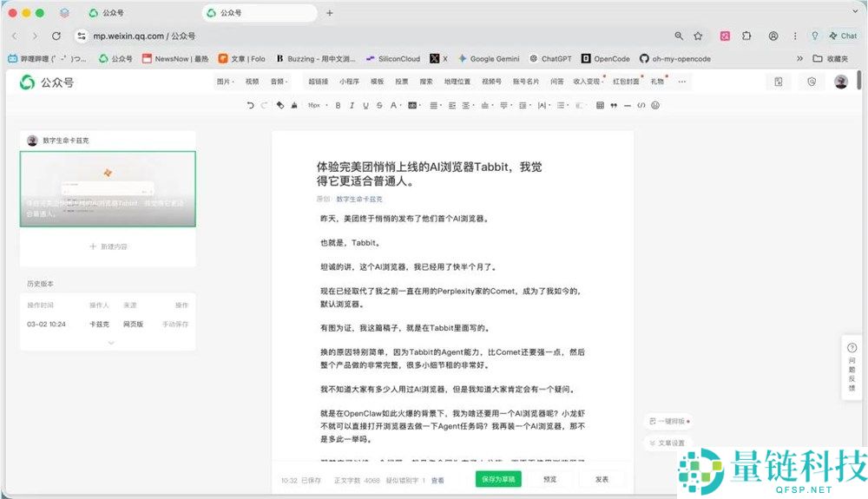Open the 收入变现 dropdown
The height and width of the screenshot is (499, 868).
point(588,82)
